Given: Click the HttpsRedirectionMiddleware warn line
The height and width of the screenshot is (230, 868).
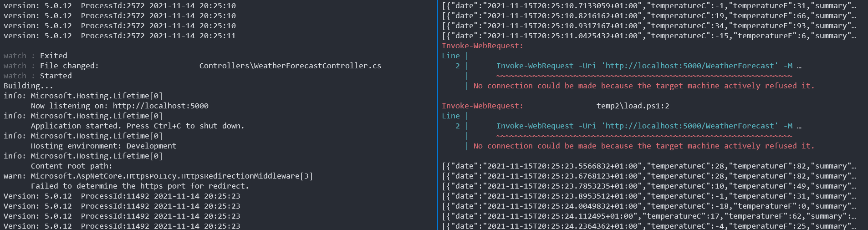Looking at the screenshot, I should coord(158,176).
